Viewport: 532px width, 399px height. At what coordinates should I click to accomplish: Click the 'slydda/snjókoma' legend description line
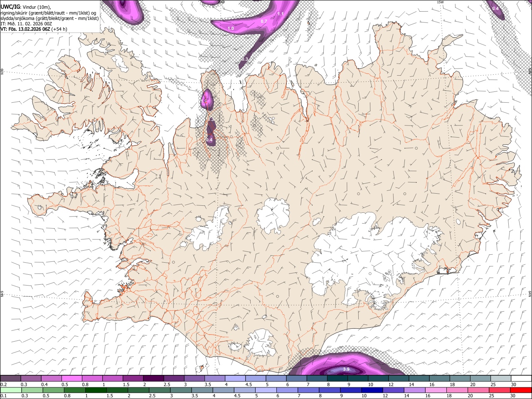coord(49,18)
